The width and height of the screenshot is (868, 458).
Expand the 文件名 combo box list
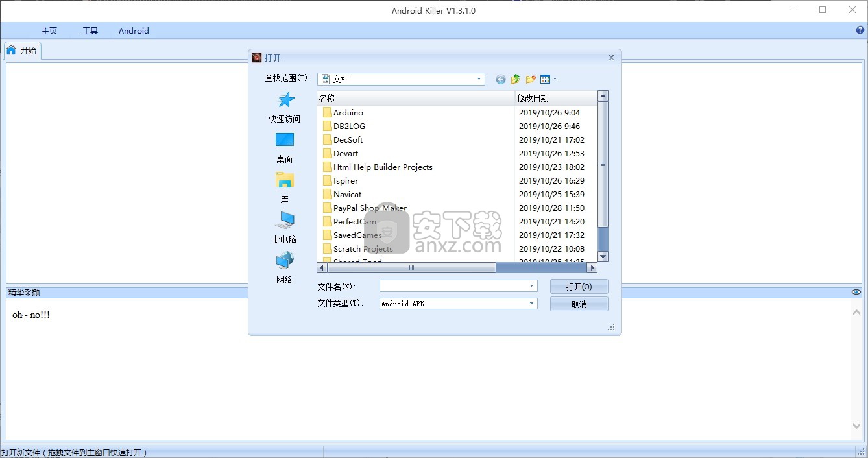tap(532, 286)
